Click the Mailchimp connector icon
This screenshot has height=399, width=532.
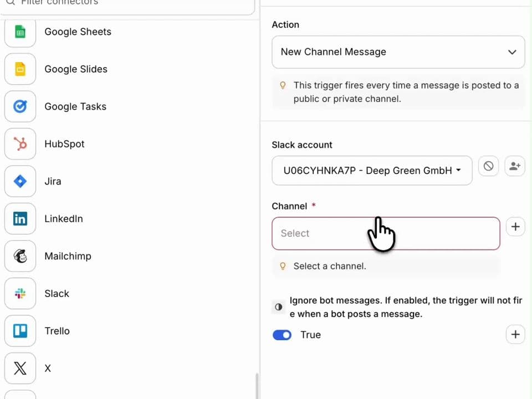point(20,256)
